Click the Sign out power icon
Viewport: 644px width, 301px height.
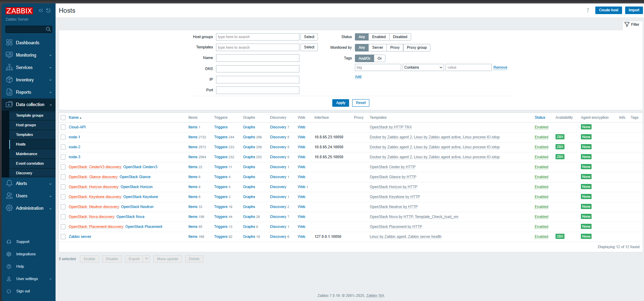pos(9,291)
